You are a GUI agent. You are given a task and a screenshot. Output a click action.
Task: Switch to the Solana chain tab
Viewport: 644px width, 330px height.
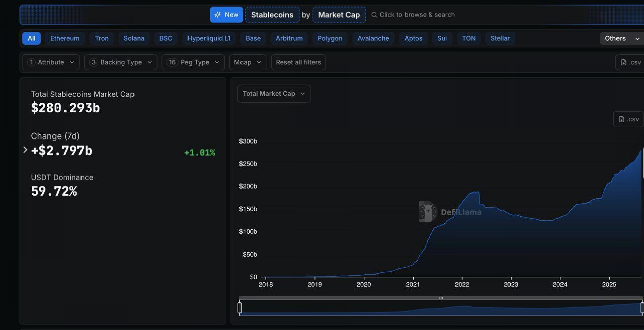click(134, 38)
